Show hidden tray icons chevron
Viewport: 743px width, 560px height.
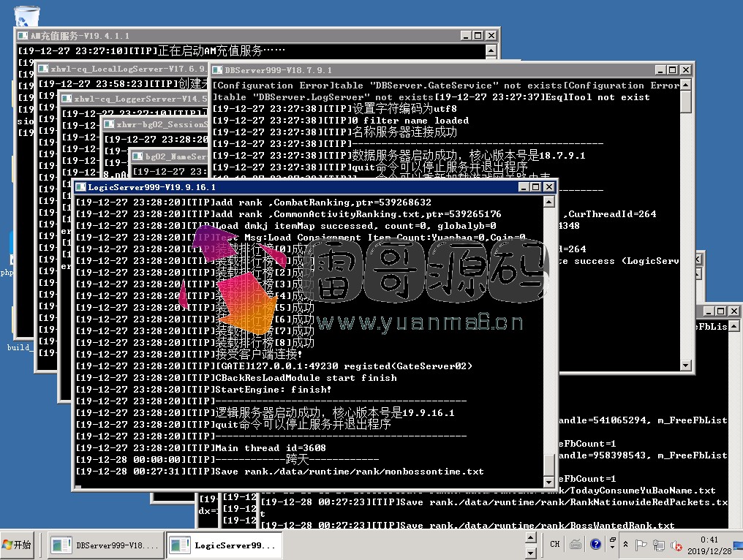click(x=625, y=545)
